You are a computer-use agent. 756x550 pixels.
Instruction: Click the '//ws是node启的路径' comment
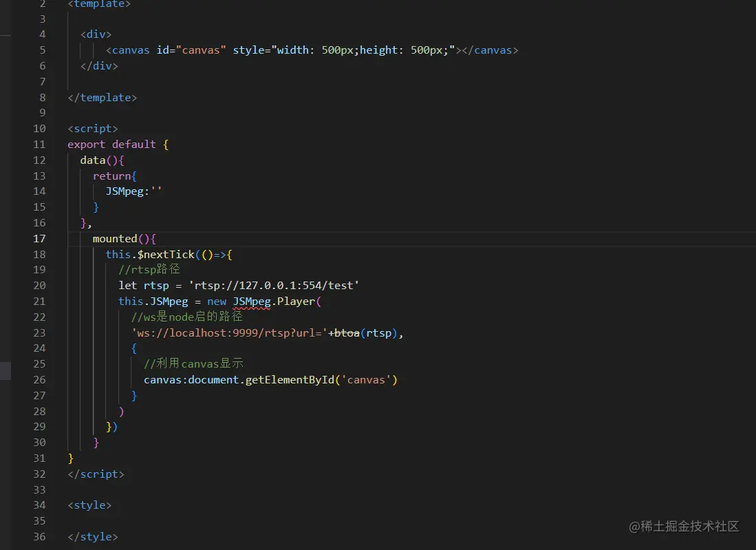pos(187,317)
